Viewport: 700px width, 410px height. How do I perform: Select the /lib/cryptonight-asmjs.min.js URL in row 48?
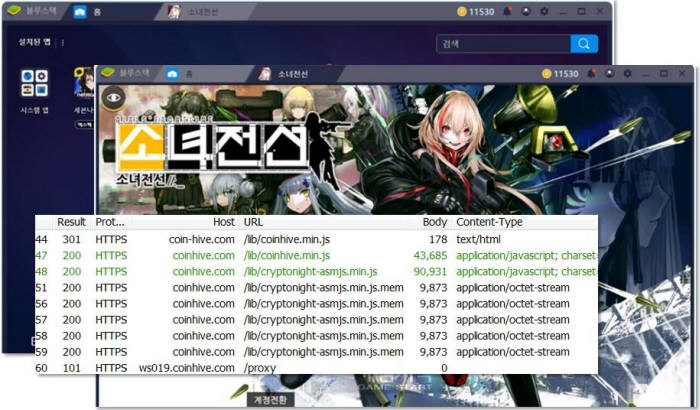tap(310, 272)
